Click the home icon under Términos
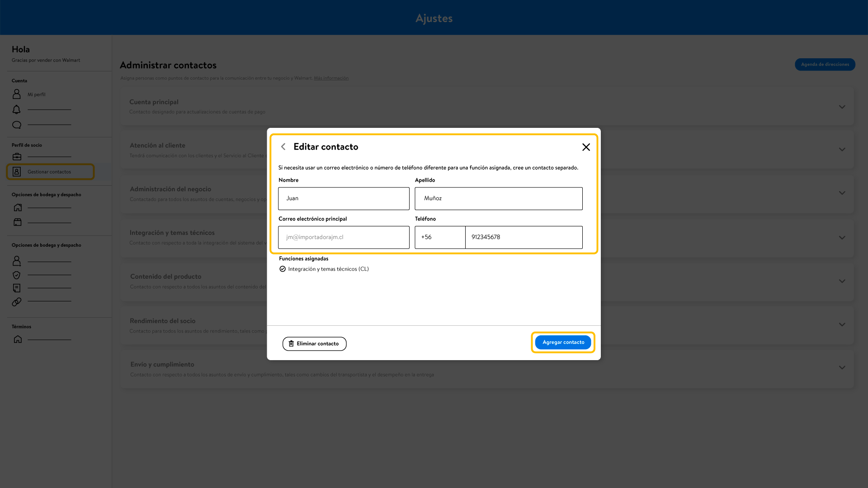The height and width of the screenshot is (488, 868). pyautogui.click(x=18, y=339)
